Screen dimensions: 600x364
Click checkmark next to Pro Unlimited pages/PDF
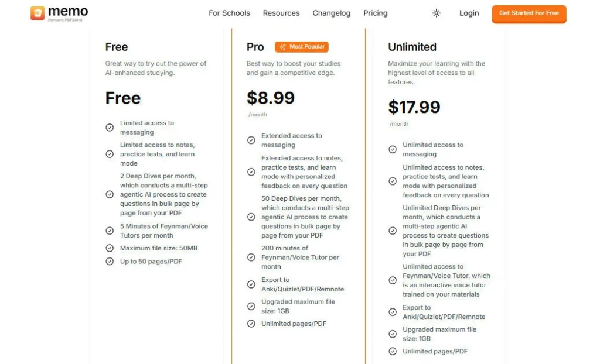click(251, 324)
